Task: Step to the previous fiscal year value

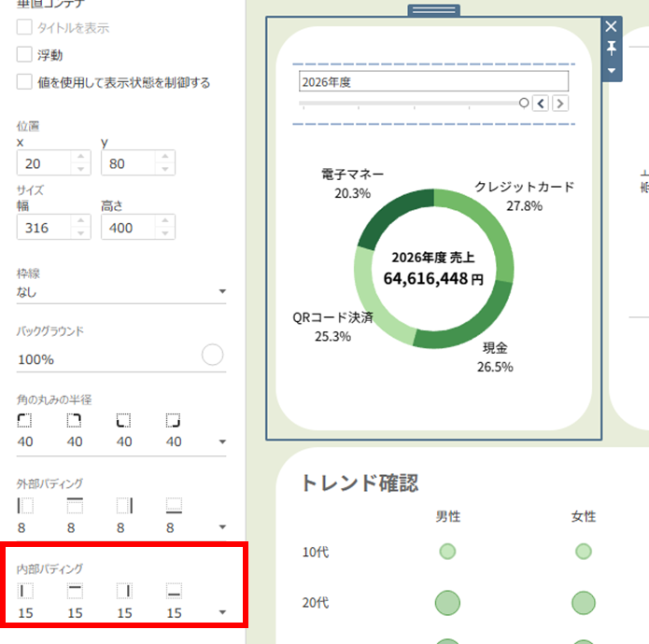Action: (540, 103)
